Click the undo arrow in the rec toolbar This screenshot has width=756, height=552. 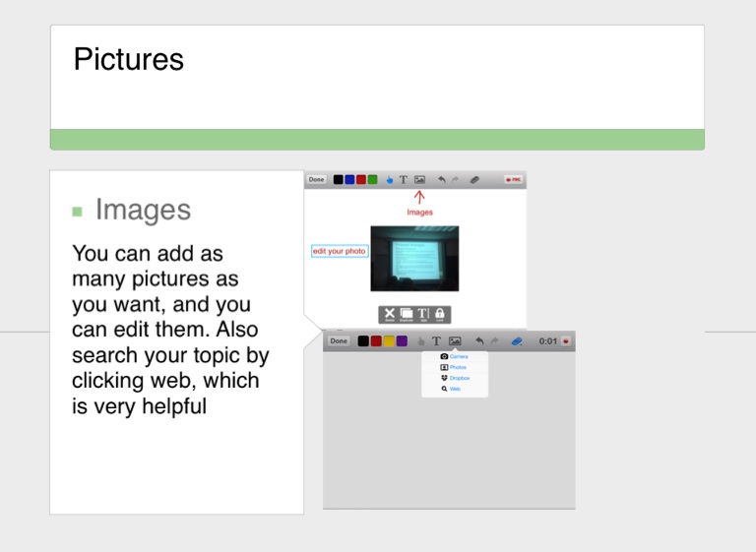442,180
